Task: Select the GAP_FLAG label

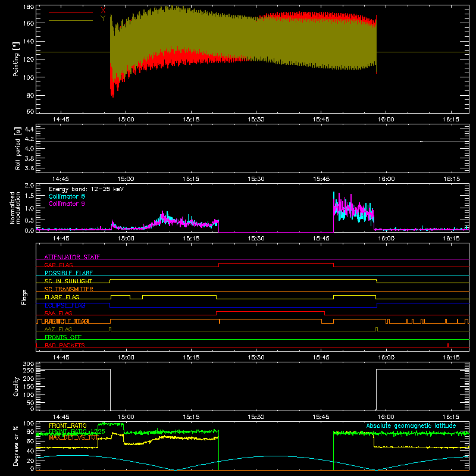Action: pos(58,265)
